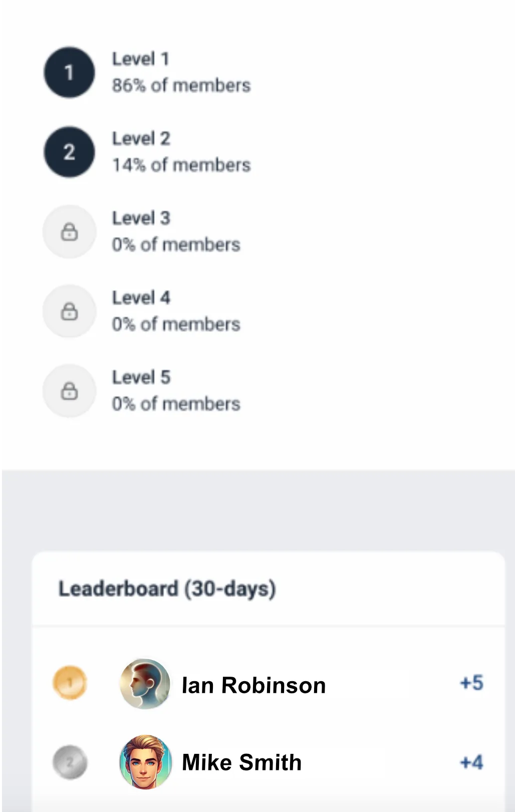Screen dimensions: 515x812
Task: Click Mike Smith's +4 points
Action: 471,762
